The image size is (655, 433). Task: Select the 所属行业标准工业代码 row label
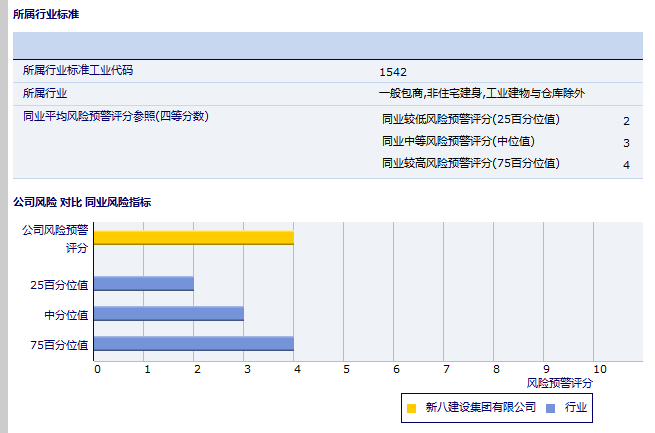[x=78, y=71]
